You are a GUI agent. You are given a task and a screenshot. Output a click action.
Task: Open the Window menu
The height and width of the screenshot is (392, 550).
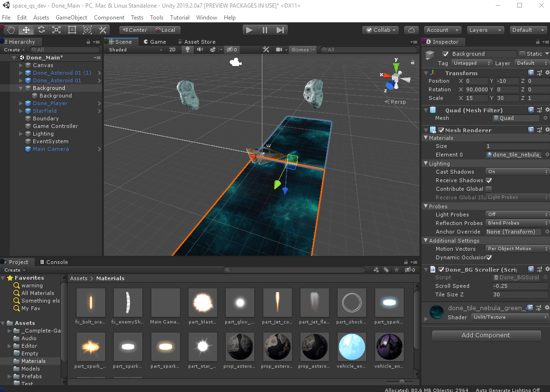[x=206, y=18]
